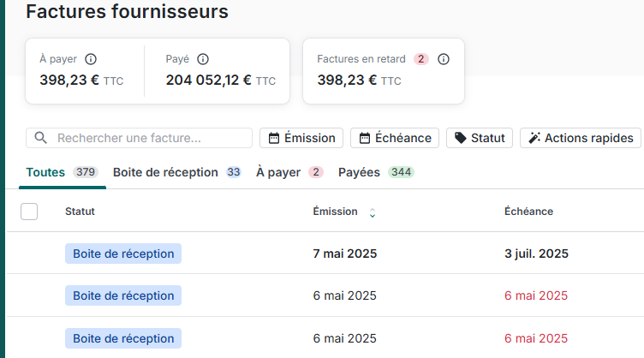Screen dimensions: 644x358
Task: Click the Rechercher une facture search field
Action: click(150, 138)
